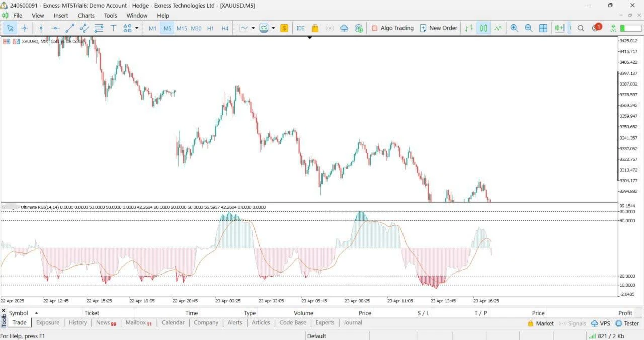The height and width of the screenshot is (340, 644).
Task: Switch chart to M1 timeframe
Action: pyautogui.click(x=152, y=28)
